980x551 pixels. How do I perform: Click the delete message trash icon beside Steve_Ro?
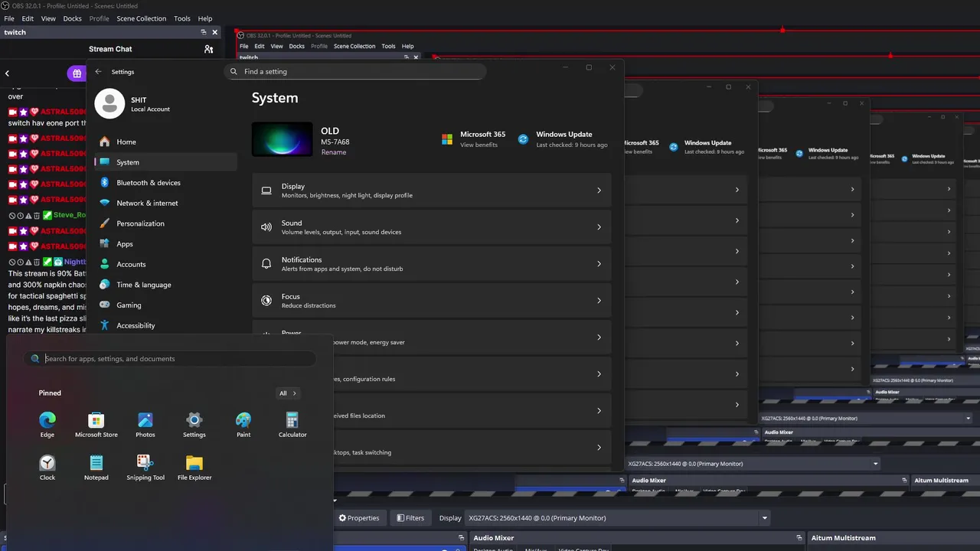[37, 216]
